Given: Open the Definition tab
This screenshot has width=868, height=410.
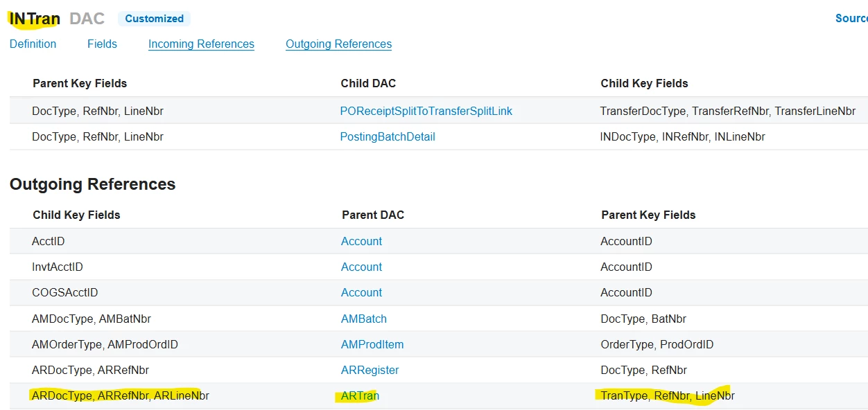Looking at the screenshot, I should point(33,44).
